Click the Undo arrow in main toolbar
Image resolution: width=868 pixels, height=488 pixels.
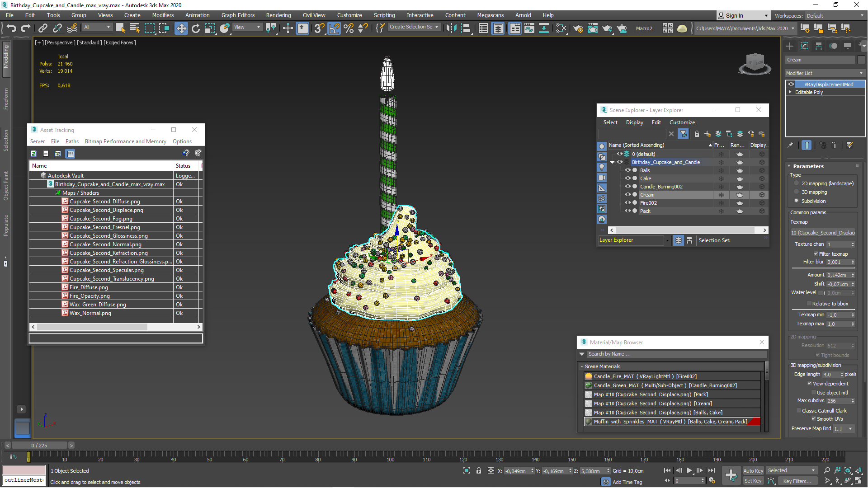tap(11, 28)
